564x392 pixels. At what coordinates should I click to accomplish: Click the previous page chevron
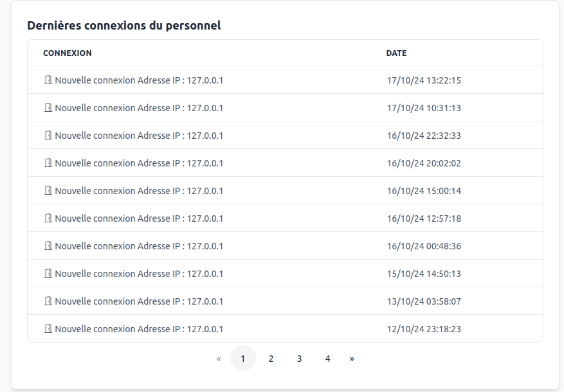219,358
